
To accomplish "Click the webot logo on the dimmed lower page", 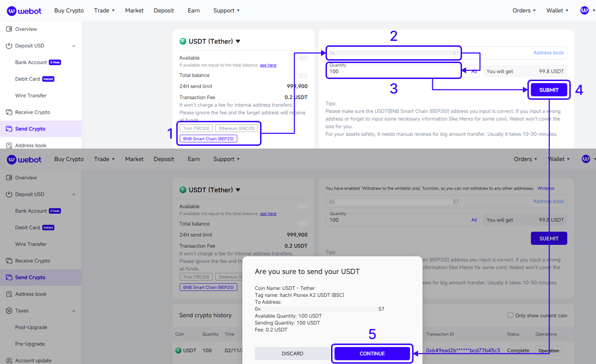I will point(24,159).
